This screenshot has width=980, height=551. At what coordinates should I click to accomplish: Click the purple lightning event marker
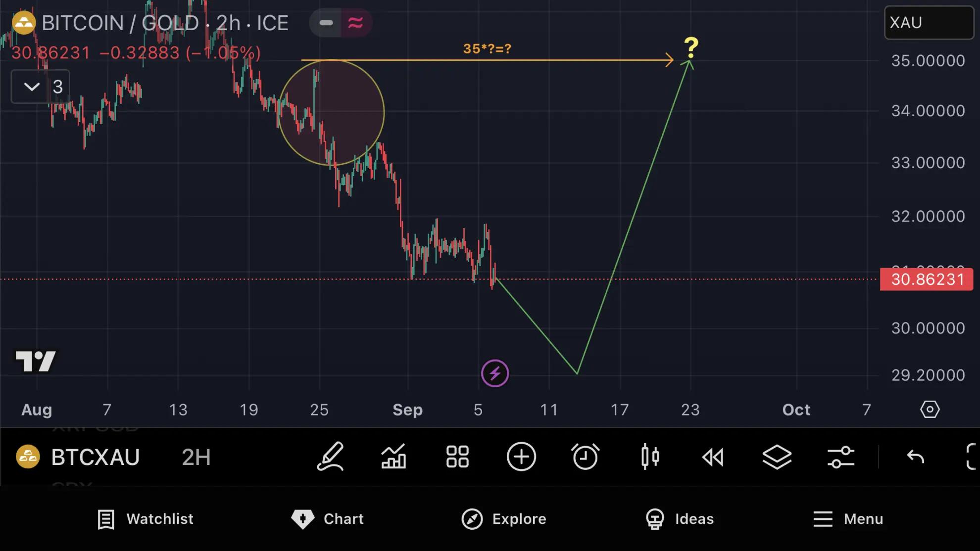(495, 373)
